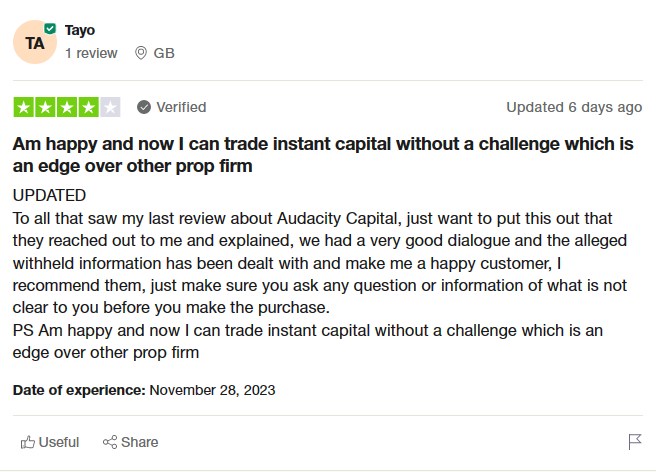656x472 pixels.
Task: Click the Verified label
Action: (181, 107)
